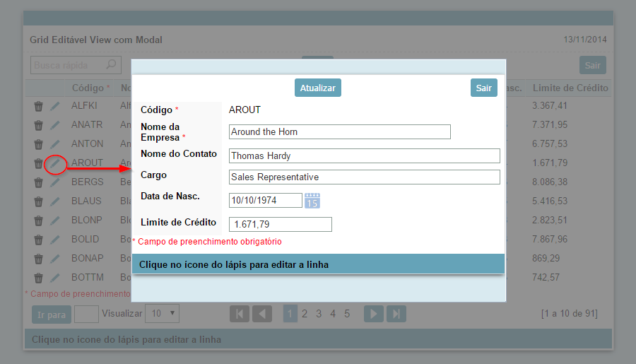Open the calendar date picker icon

pyautogui.click(x=312, y=201)
